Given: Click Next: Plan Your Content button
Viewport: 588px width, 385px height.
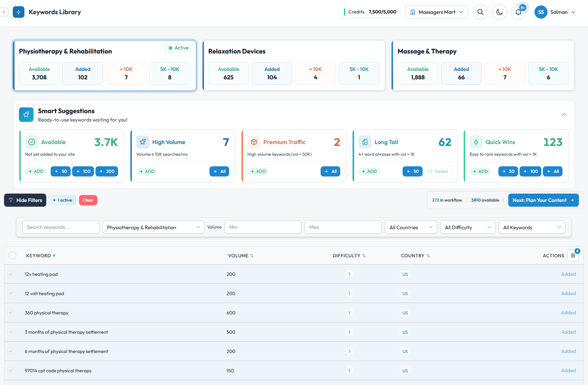Looking at the screenshot, I should tap(543, 200).
